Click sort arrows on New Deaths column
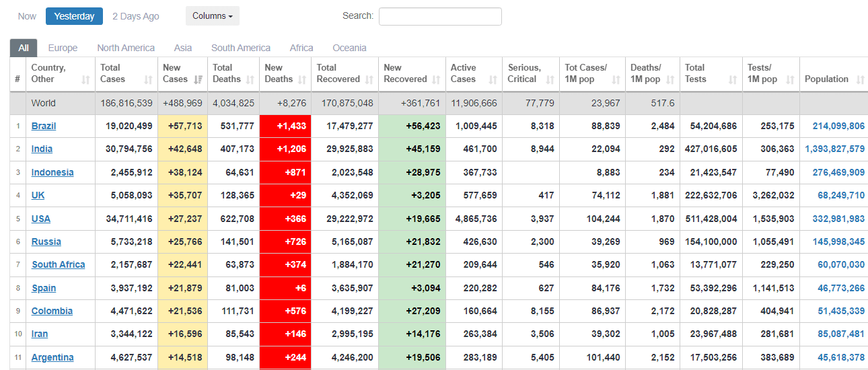 coord(302,80)
